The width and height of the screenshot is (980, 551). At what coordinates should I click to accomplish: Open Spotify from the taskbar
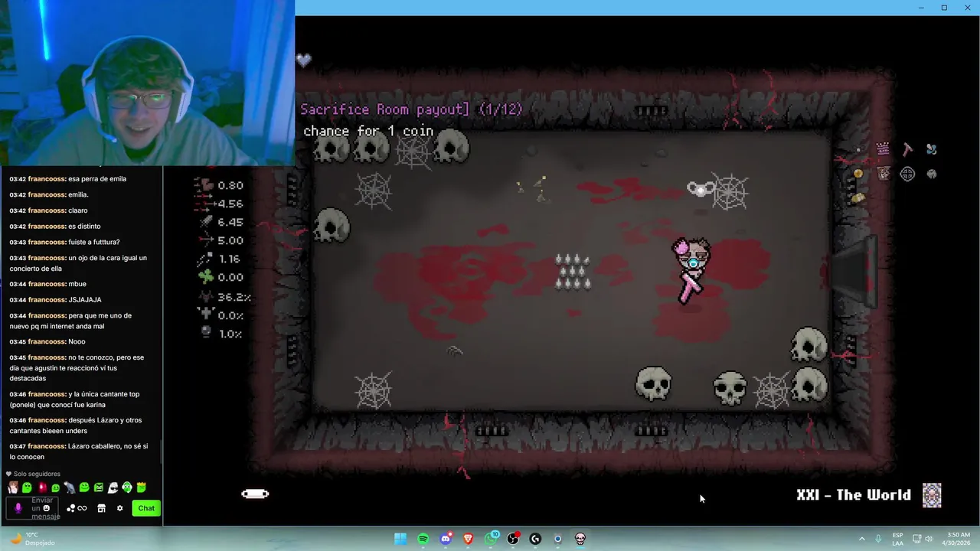point(423,539)
